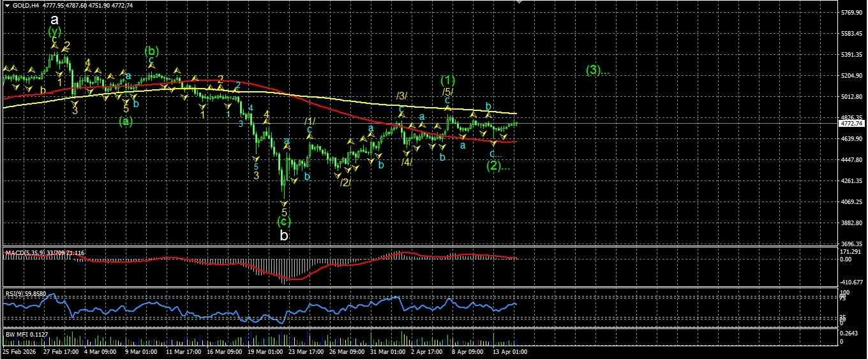Click the 2 Apr 17:00 time label
Screen dimensions: 868x359
(x=428, y=351)
